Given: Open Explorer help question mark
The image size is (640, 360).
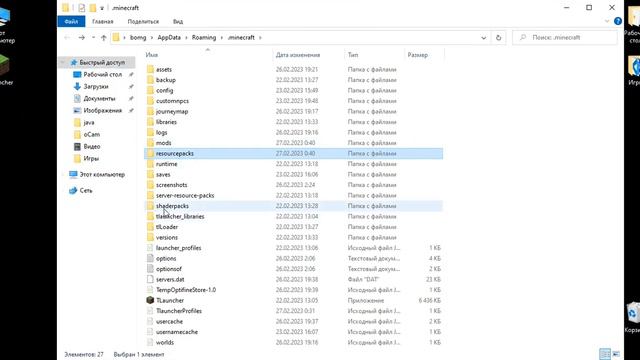Looking at the screenshot, I should tap(618, 21).
